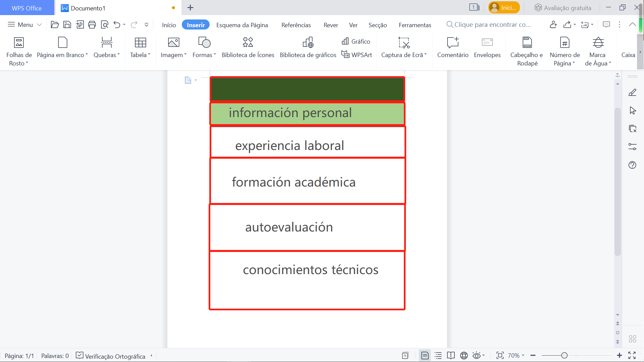Viewport: 644px width, 362px height.
Task: Click the Gráfico chart icon
Action: point(345,41)
